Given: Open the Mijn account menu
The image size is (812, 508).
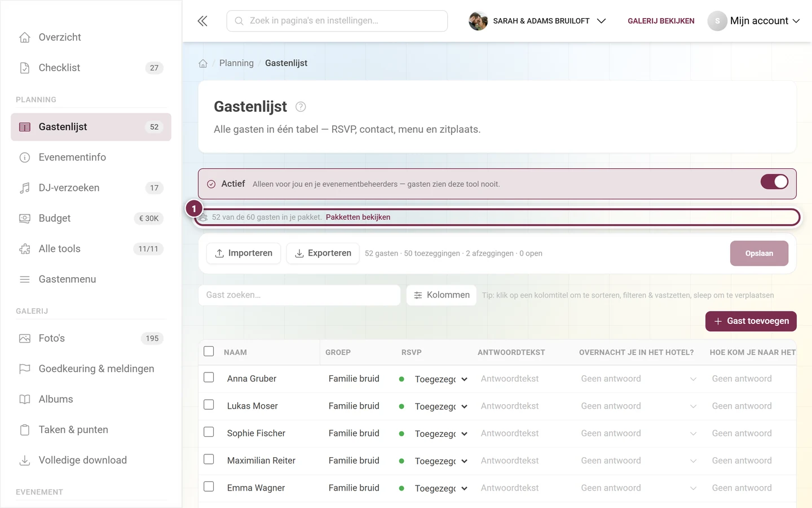Looking at the screenshot, I should coord(754,21).
